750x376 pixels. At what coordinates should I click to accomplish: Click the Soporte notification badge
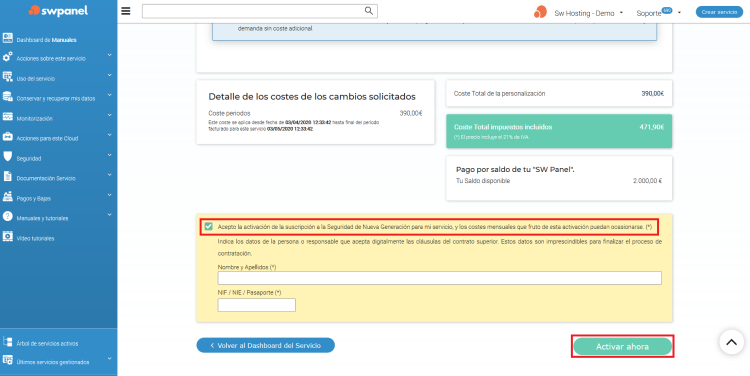(667, 10)
